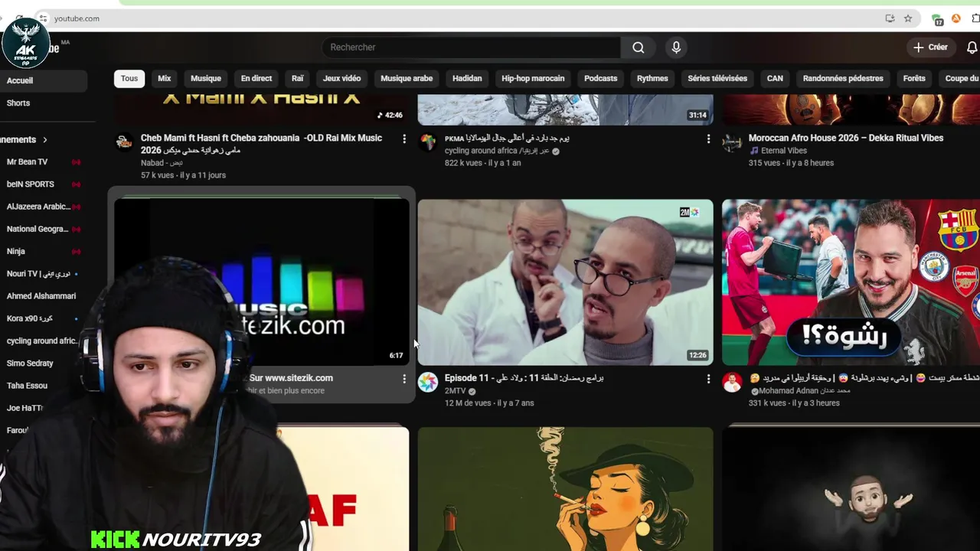Select the CAN chip
The width and height of the screenshot is (980, 551).
click(x=775, y=78)
